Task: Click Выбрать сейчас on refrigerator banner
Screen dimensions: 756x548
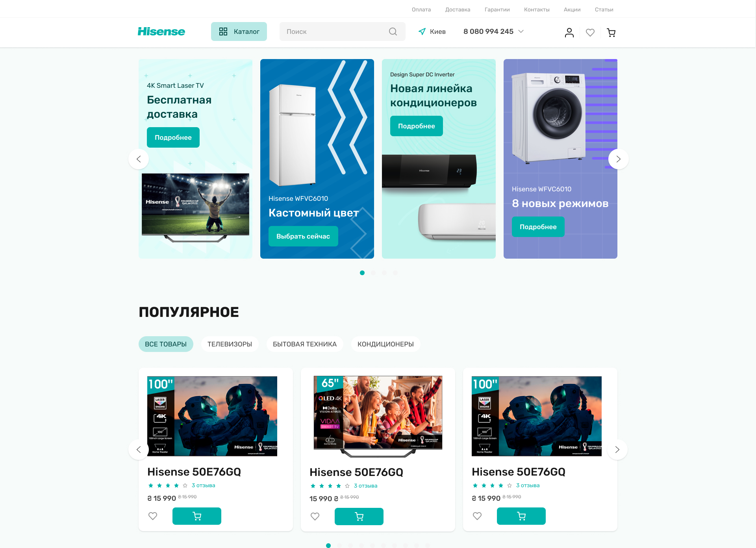Action: pyautogui.click(x=303, y=236)
